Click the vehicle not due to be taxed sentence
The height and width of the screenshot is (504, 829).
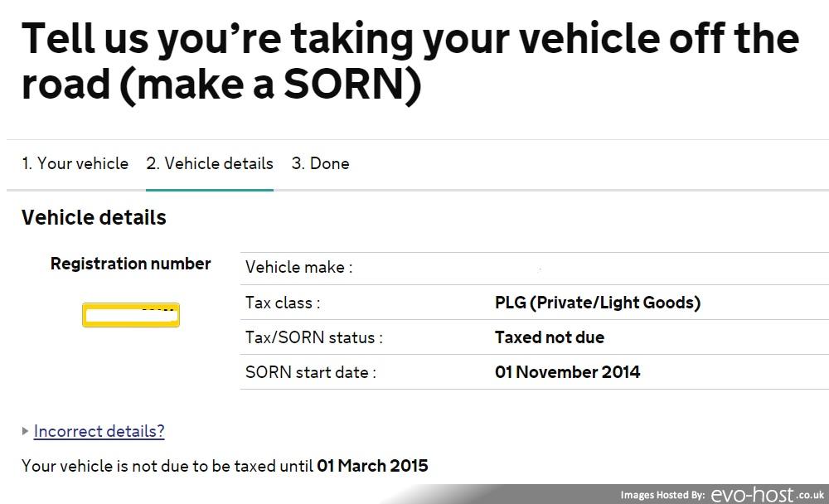click(225, 466)
